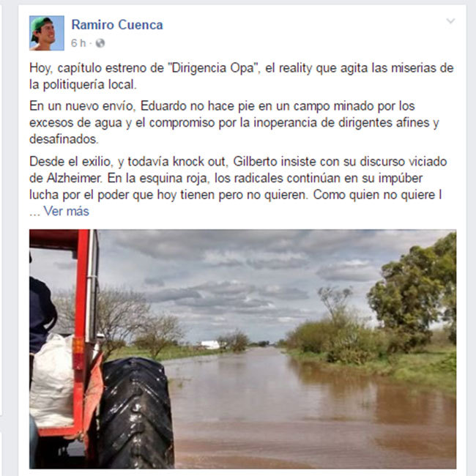Open the Ramiro Cuenca profile name link
This screenshot has height=476, width=476.
(x=117, y=25)
